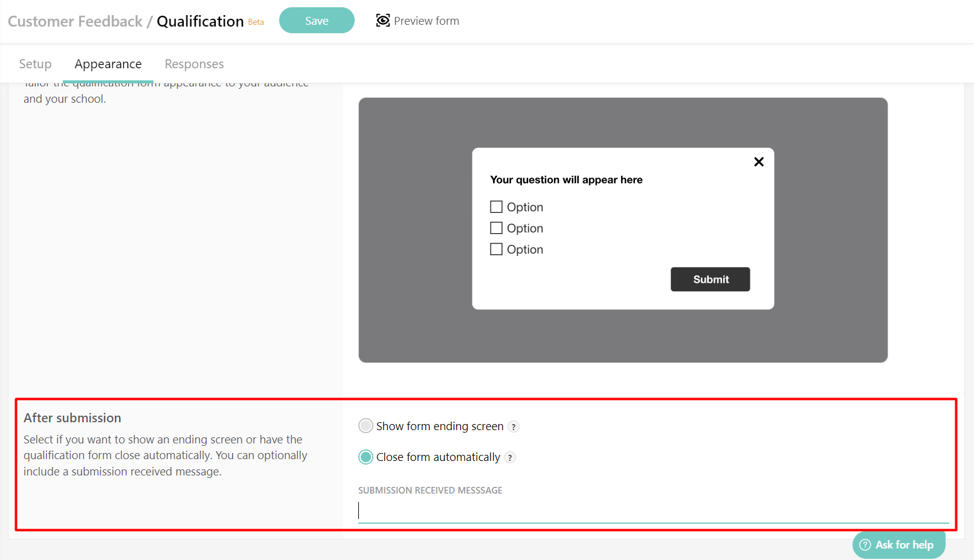The width and height of the screenshot is (974, 560).
Task: Check the second Option checkbox in preview
Action: coord(496,228)
